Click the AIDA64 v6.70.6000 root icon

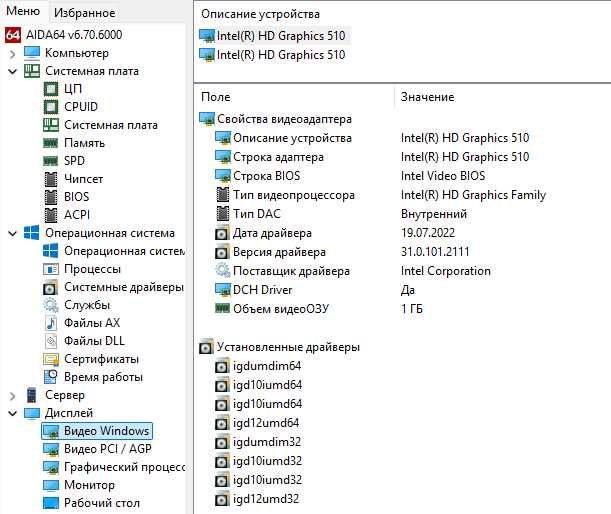13,35
